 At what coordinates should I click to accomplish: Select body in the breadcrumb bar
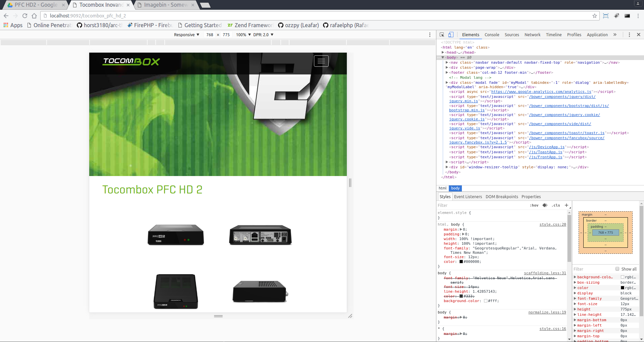[x=455, y=188]
